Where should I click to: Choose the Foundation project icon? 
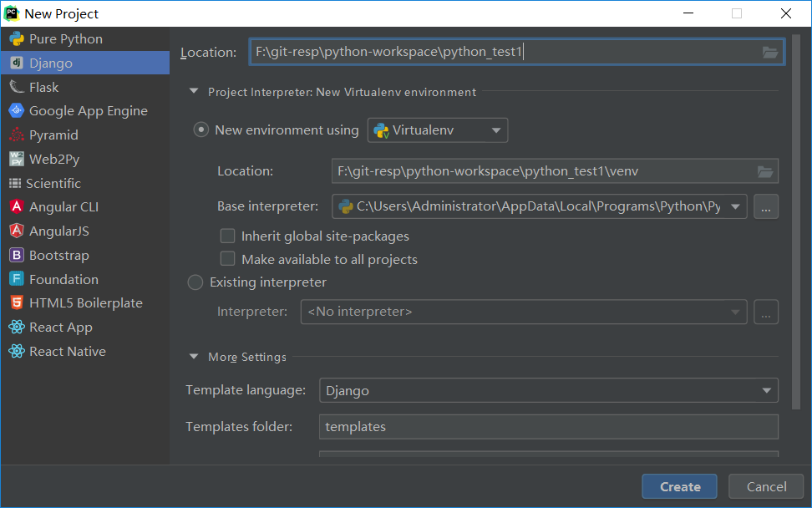[17, 278]
